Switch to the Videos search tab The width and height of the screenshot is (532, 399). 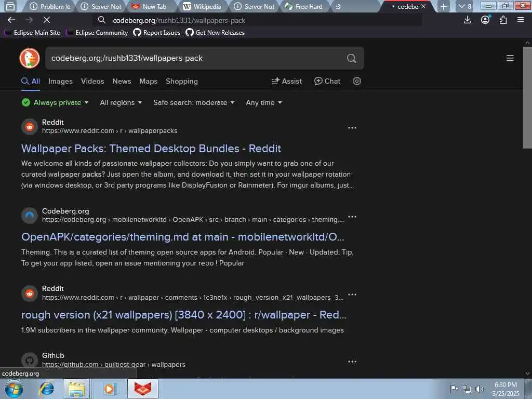92,82
